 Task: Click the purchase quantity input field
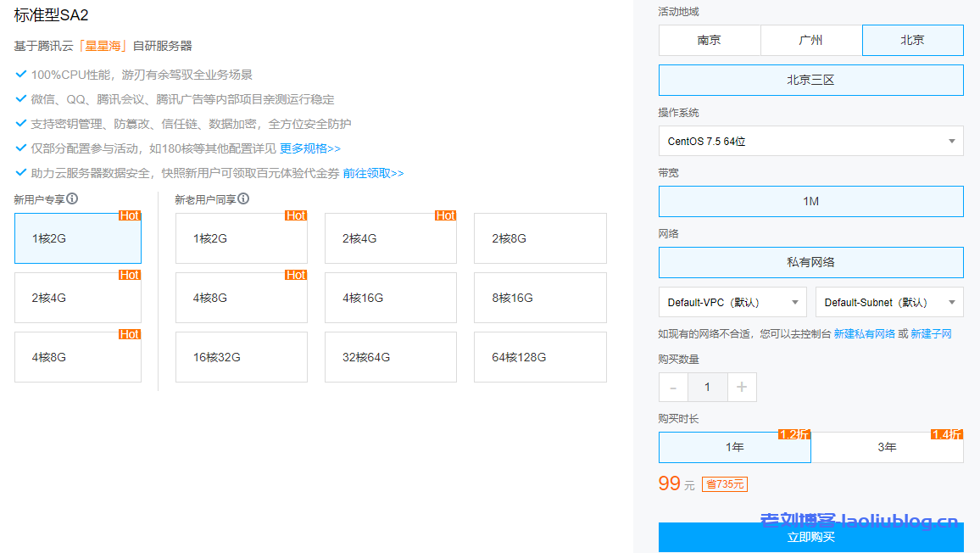707,388
